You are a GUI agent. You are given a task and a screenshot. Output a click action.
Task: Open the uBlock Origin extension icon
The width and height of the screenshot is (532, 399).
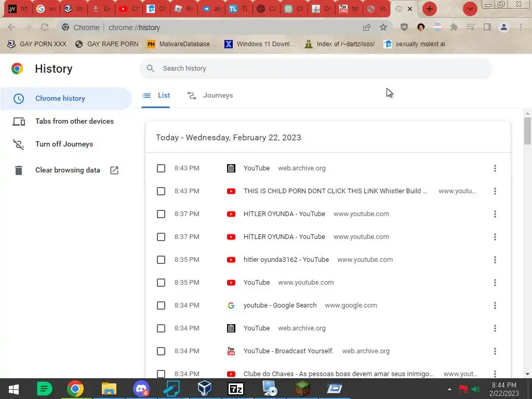tap(404, 27)
